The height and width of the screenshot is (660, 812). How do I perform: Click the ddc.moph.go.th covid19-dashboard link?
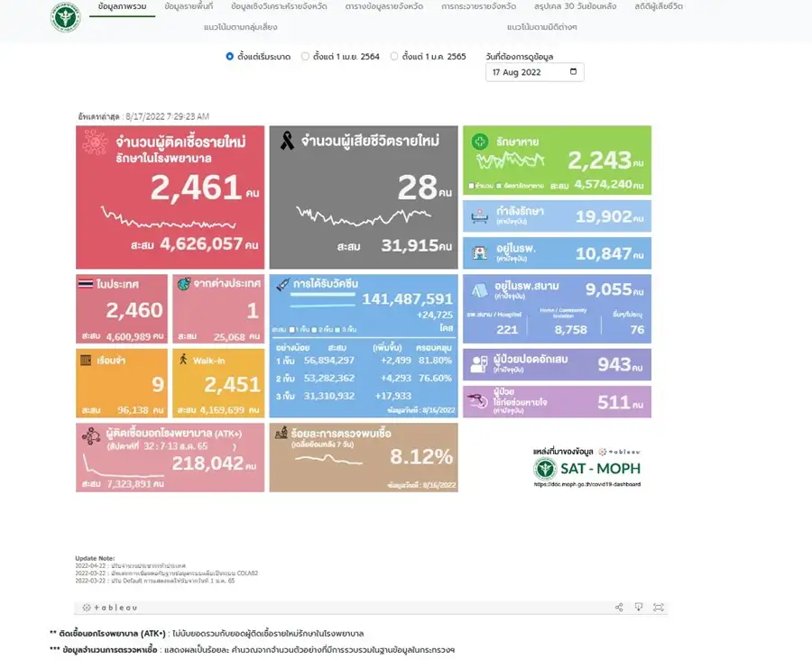(586, 484)
